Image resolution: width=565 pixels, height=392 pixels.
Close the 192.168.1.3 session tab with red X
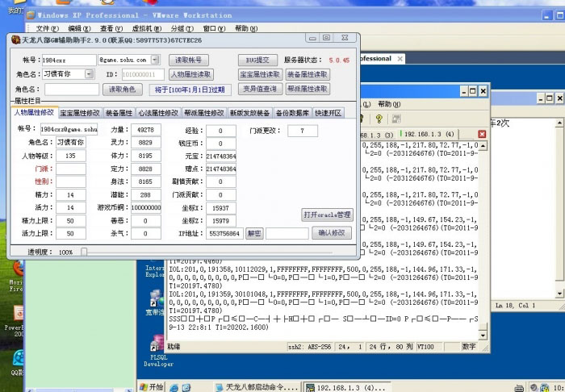483,133
